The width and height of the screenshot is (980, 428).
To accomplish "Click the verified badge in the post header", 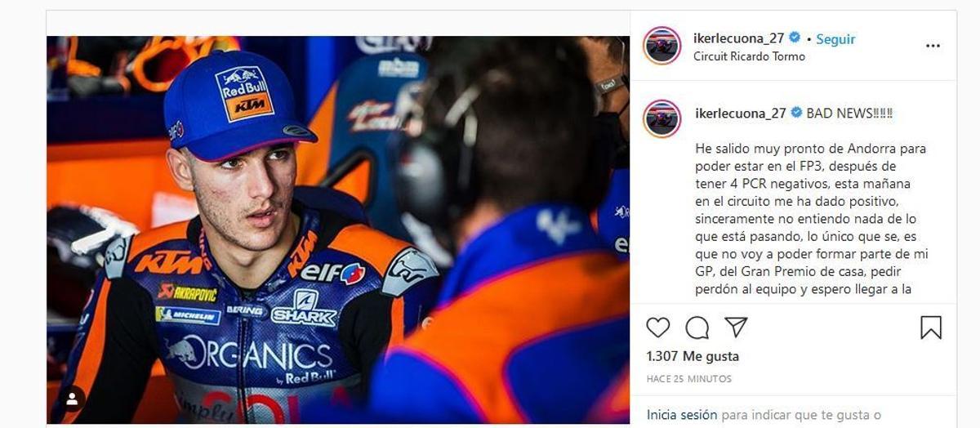I will coord(795,38).
